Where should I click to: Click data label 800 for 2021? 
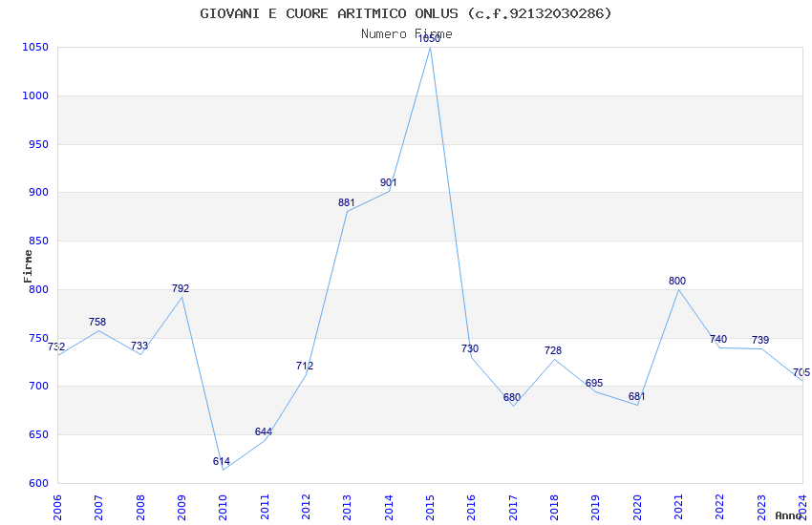point(677,281)
